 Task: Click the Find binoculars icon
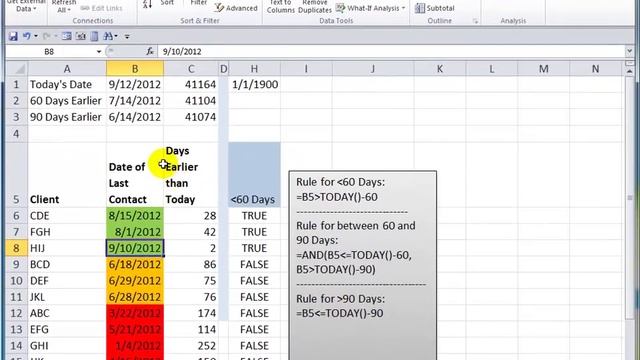point(108,36)
